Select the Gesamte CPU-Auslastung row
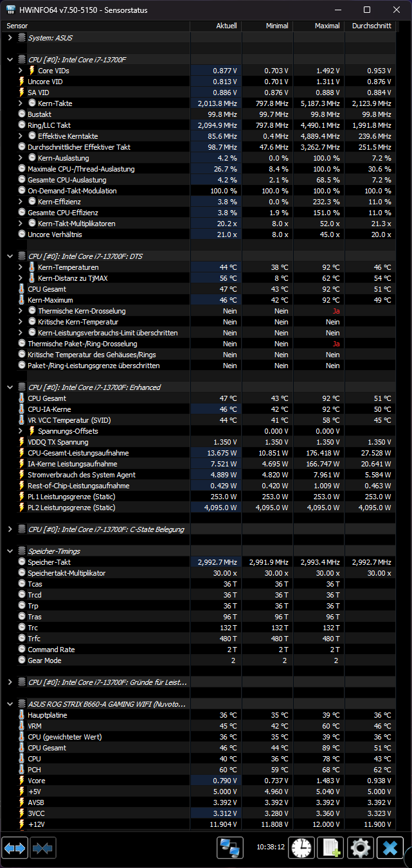Screen dimensions: 412x868 click(199, 180)
